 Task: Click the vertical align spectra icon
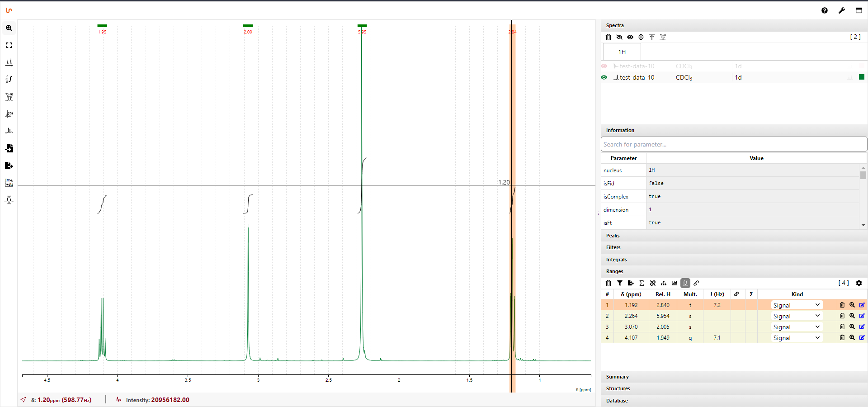[x=641, y=37]
